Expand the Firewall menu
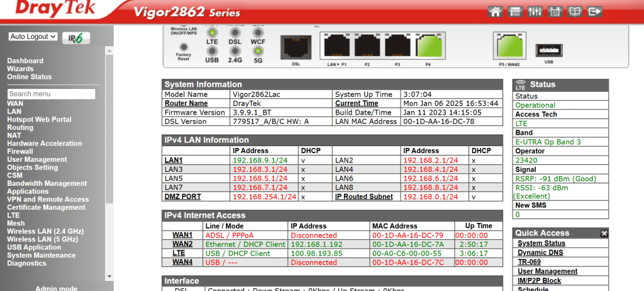The image size is (644, 291). point(20,151)
